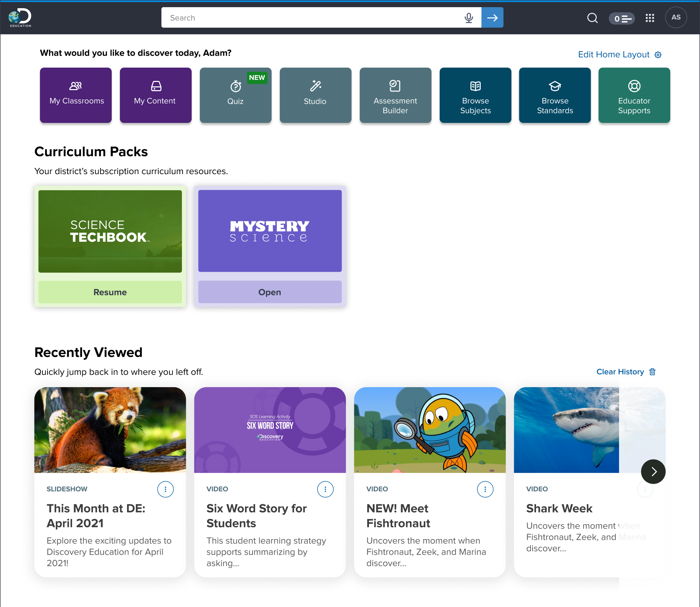
Task: Open the AS user profile avatar
Action: pyautogui.click(x=676, y=17)
